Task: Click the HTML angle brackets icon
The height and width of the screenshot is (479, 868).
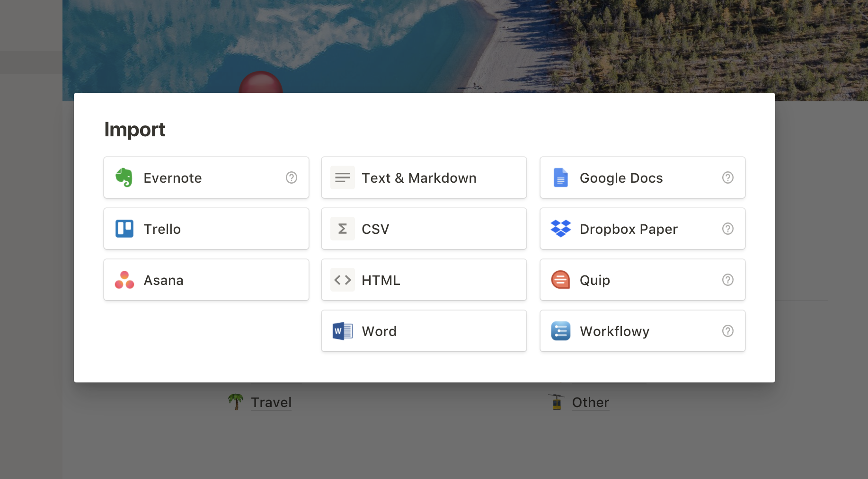Action: click(343, 280)
